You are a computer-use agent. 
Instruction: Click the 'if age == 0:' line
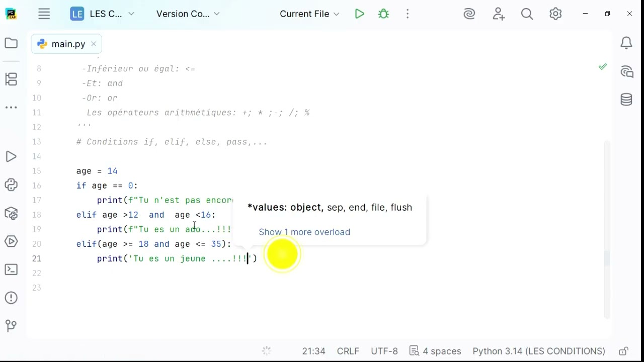pyautogui.click(x=107, y=186)
